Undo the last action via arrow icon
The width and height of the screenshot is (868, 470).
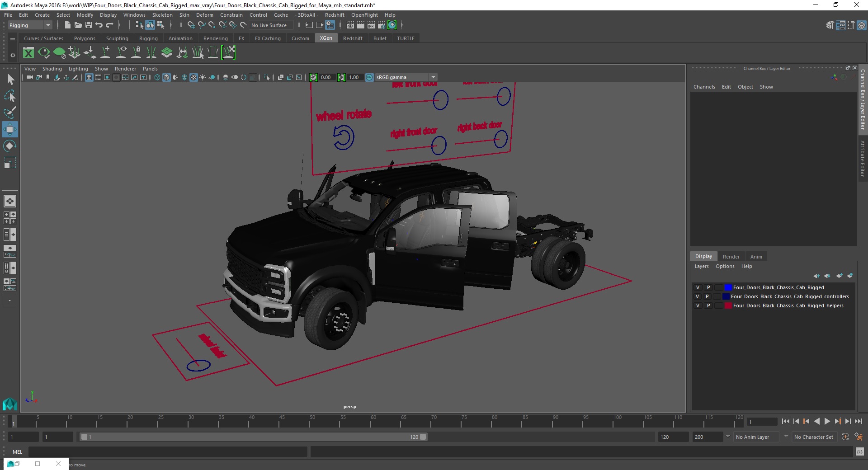click(99, 25)
